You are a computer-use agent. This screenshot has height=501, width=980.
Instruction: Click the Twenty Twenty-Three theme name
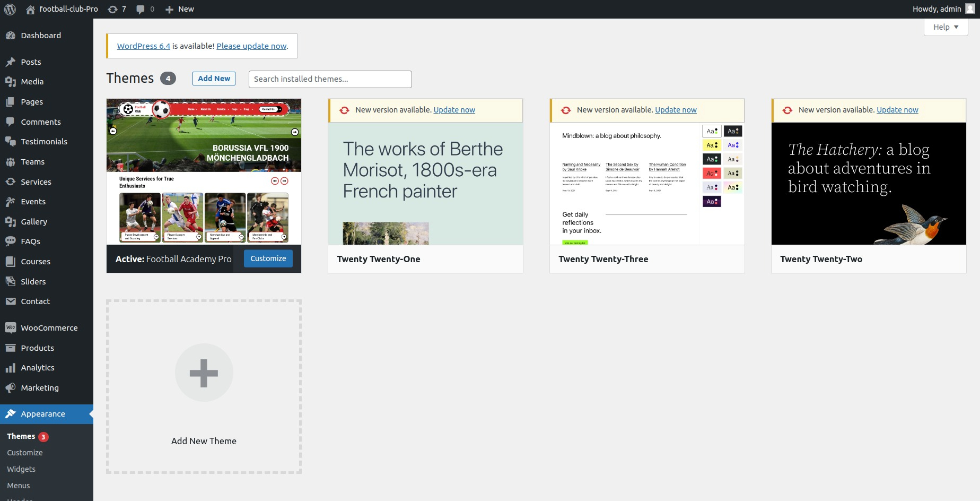pyautogui.click(x=603, y=259)
